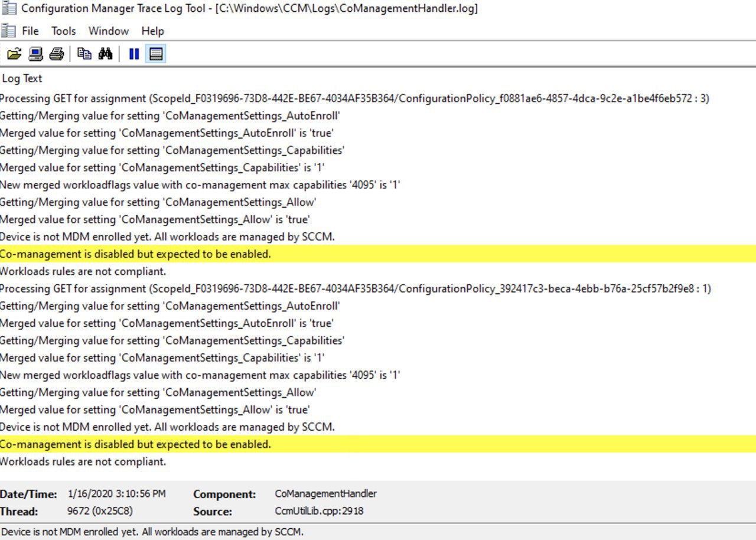
Task: Select highlighted 'Co-management is disabled' row under policy 392417c3
Action: (x=378, y=444)
